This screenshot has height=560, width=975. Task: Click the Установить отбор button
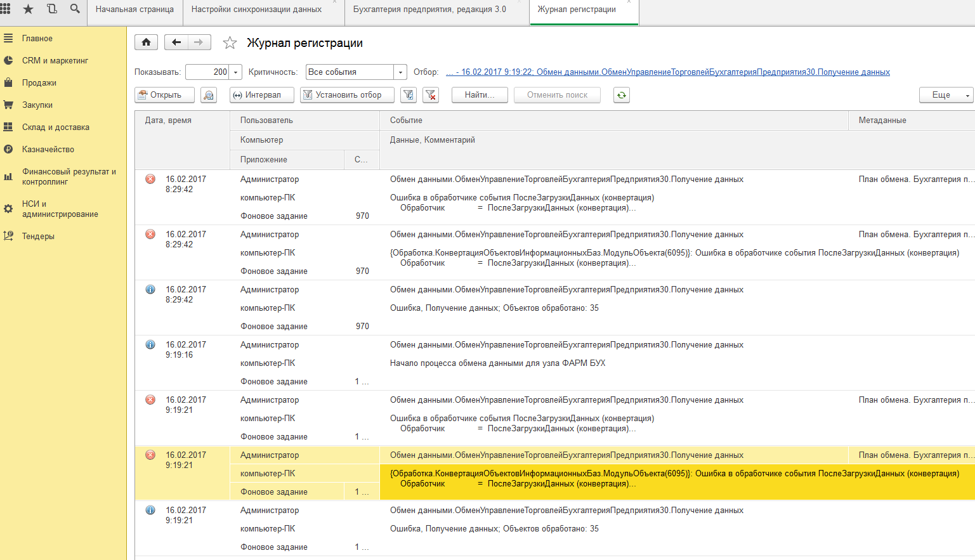click(347, 95)
